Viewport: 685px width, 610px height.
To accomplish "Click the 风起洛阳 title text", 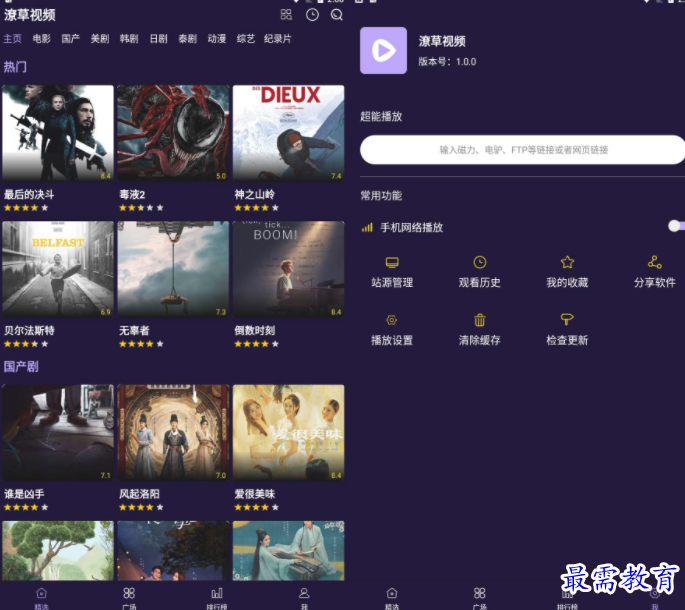I will click(x=139, y=494).
